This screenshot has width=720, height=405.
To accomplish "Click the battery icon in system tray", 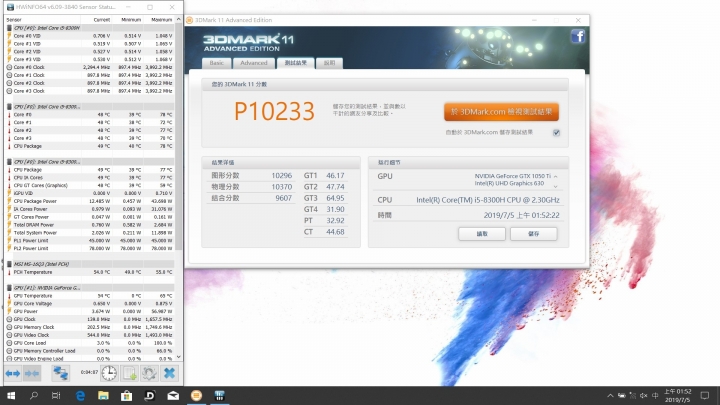I will [x=621, y=395].
